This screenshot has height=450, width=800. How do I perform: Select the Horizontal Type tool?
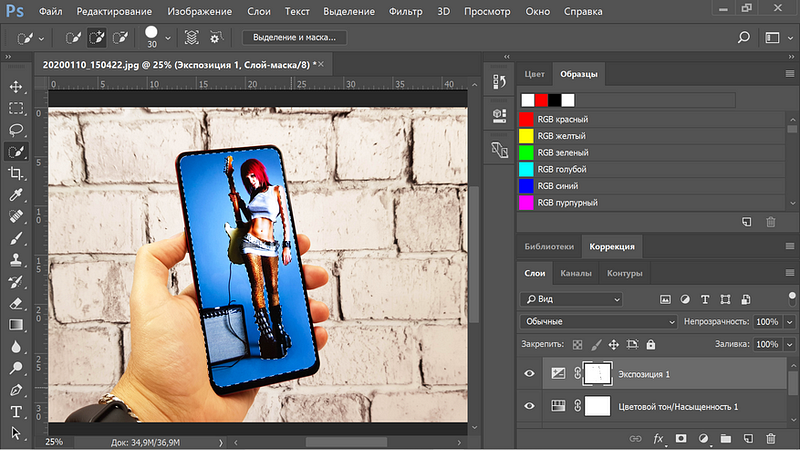[x=16, y=411]
